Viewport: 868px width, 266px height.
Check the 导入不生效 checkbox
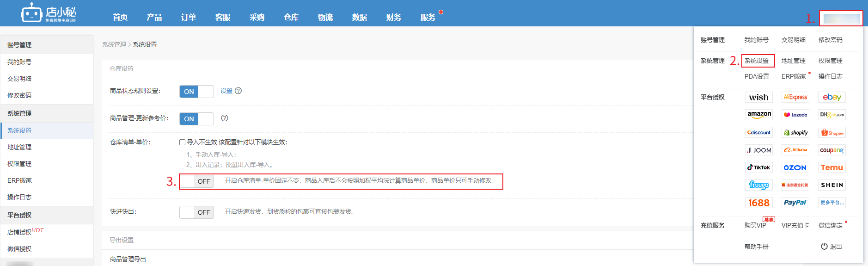coord(182,142)
